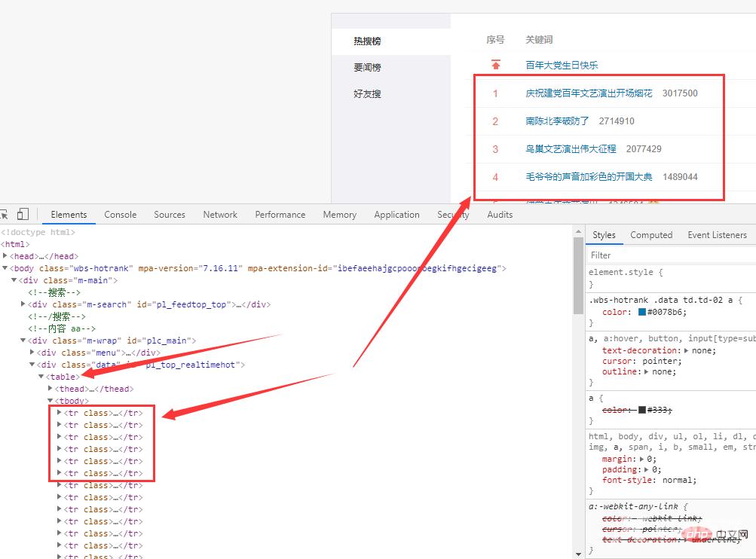Expand the <thead> node in the Elements tree
The image size is (756, 559).
50,388
